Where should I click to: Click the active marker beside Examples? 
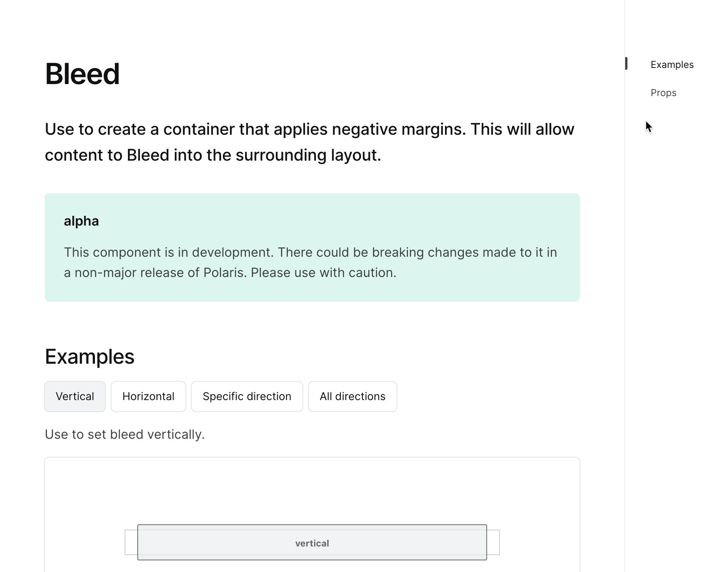click(626, 63)
